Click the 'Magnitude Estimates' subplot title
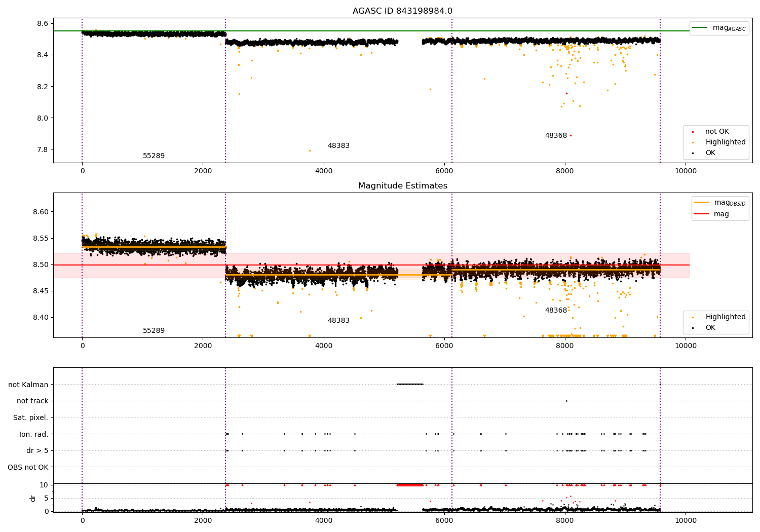760x532 pixels. click(402, 186)
